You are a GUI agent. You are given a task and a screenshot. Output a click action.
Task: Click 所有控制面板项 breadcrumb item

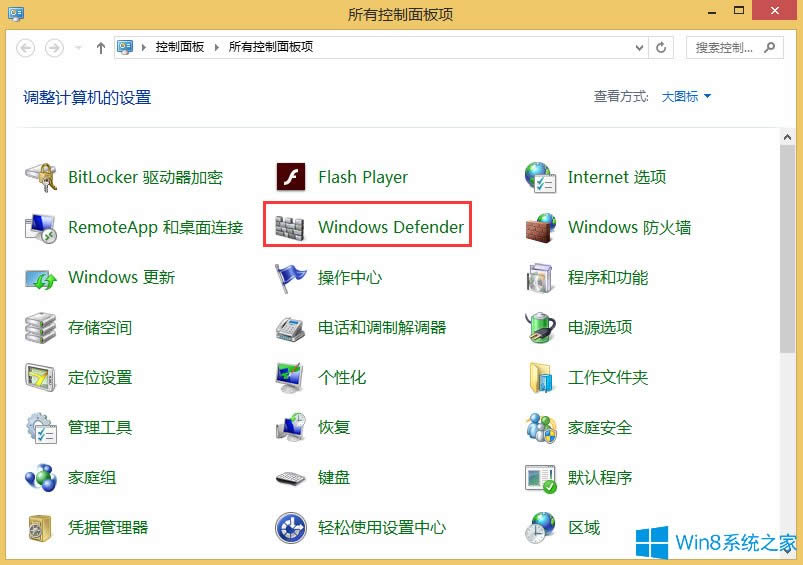(270, 47)
